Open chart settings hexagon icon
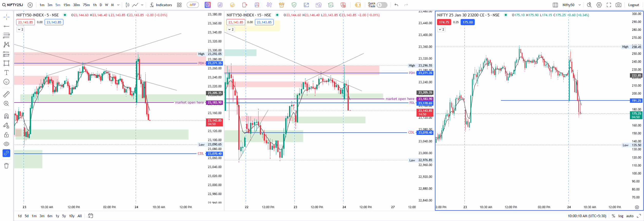Viewport: 644px width, 221px height. click(599, 5)
